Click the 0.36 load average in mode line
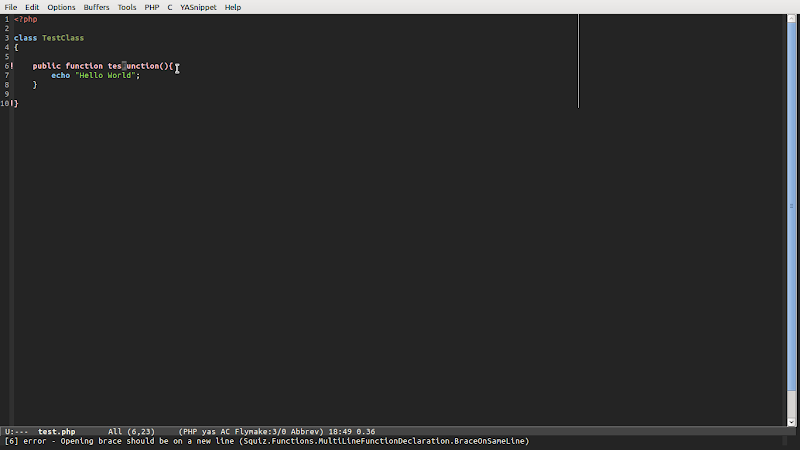The width and height of the screenshot is (800, 450). click(x=365, y=432)
